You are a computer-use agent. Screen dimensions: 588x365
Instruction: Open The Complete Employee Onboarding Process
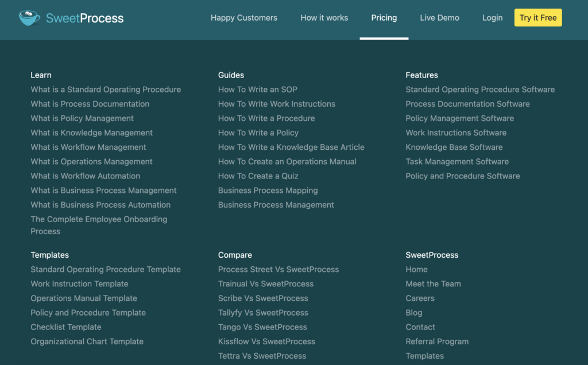point(99,219)
